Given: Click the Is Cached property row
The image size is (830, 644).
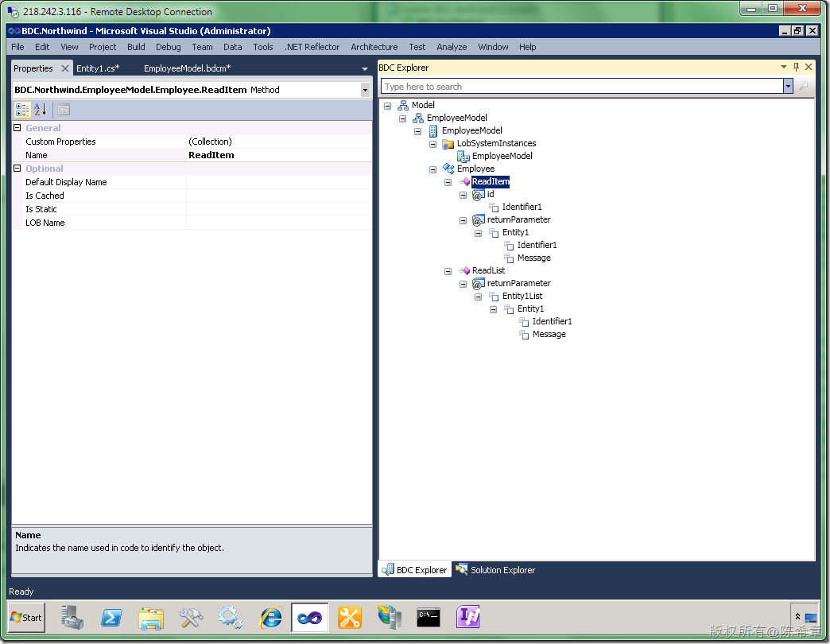Looking at the screenshot, I should (x=192, y=196).
